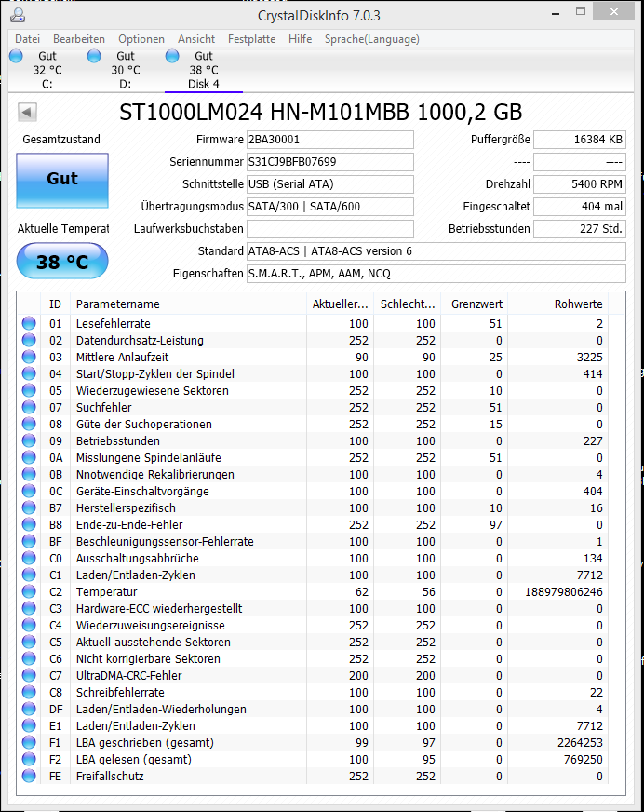Image resolution: width=644 pixels, height=812 pixels.
Task: Click the status dot beside Betriebsstunden
Action: click(28, 440)
